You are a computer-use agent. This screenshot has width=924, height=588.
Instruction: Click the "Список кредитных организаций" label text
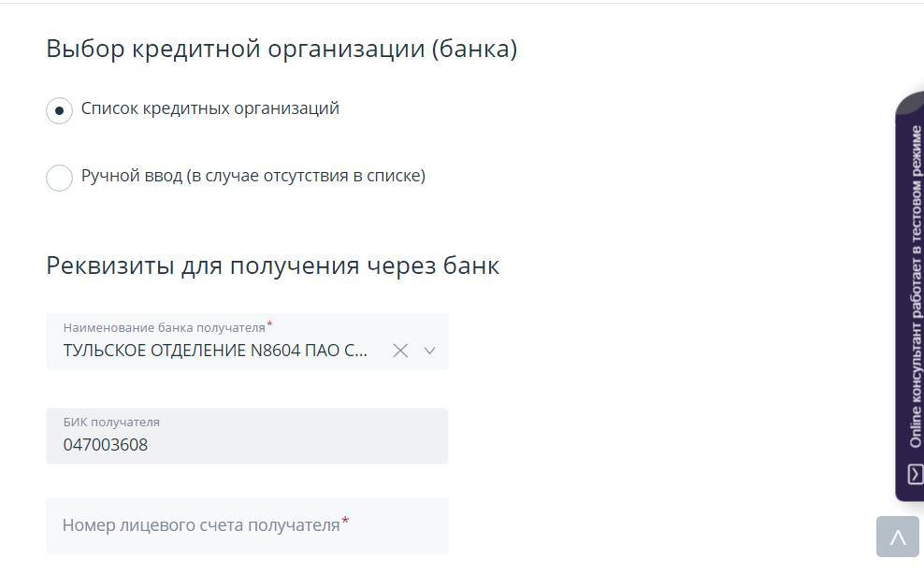click(209, 108)
